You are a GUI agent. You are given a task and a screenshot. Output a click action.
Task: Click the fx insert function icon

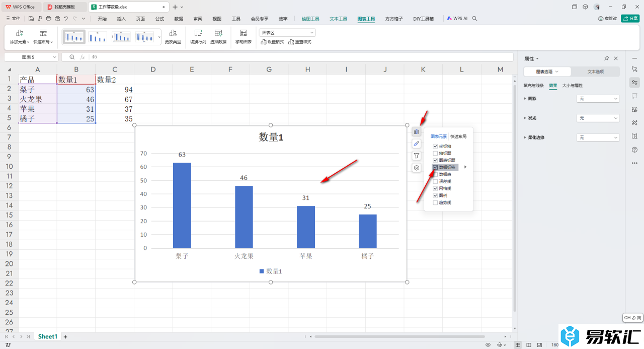tap(83, 57)
